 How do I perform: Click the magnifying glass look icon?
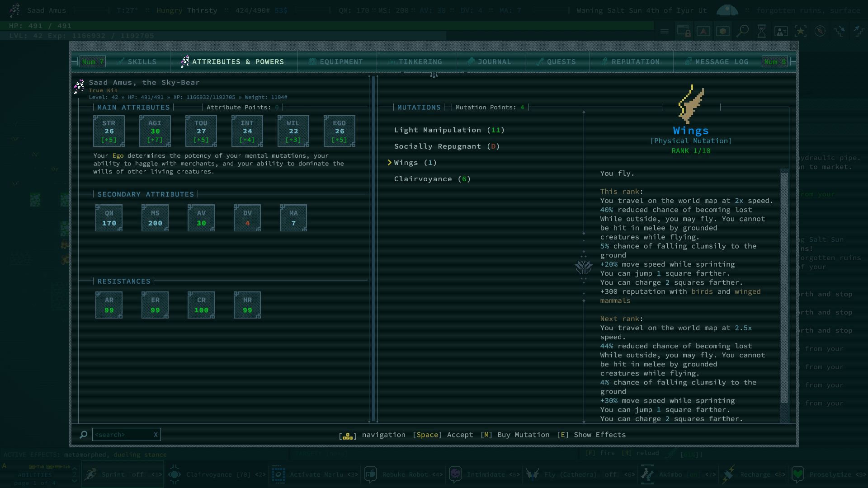[742, 31]
